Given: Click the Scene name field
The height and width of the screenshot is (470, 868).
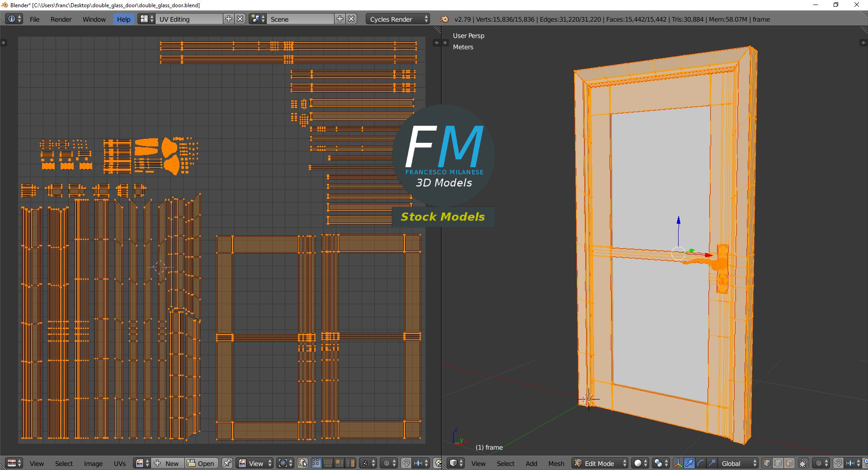Looking at the screenshot, I should tap(300, 19).
